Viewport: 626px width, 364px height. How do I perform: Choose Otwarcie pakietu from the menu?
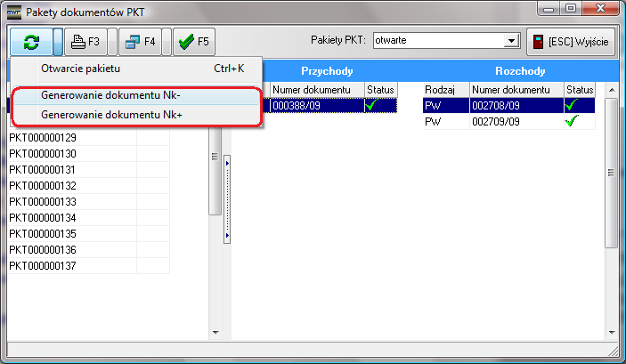click(80, 69)
